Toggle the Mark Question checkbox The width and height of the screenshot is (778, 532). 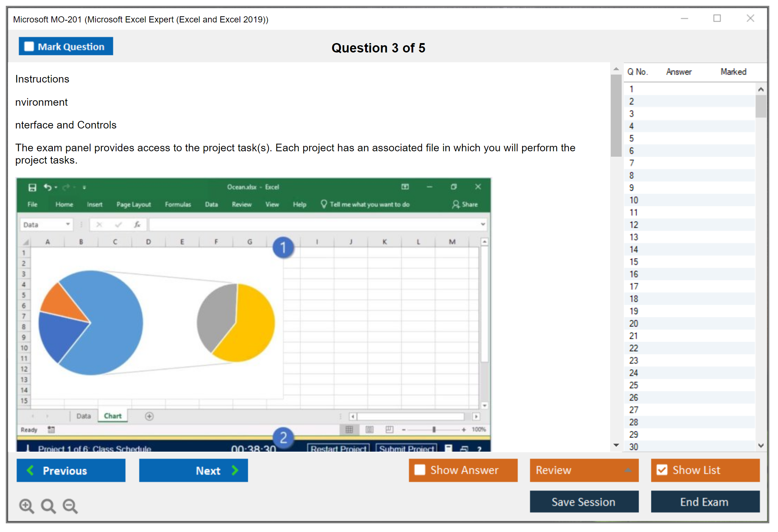click(29, 46)
